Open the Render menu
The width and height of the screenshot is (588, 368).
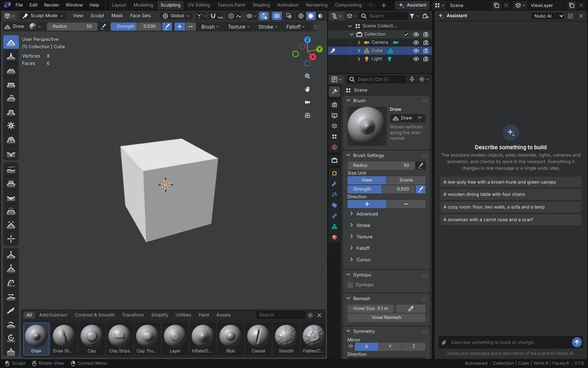[x=51, y=5]
